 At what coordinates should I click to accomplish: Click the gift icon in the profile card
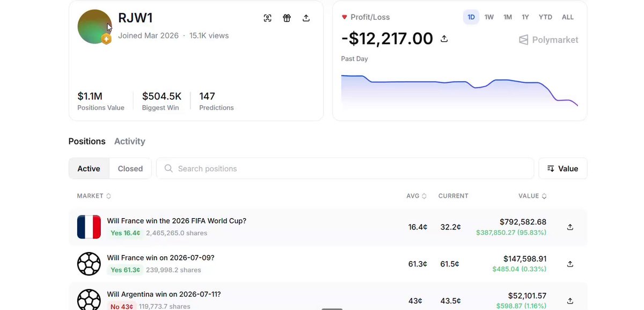[287, 18]
